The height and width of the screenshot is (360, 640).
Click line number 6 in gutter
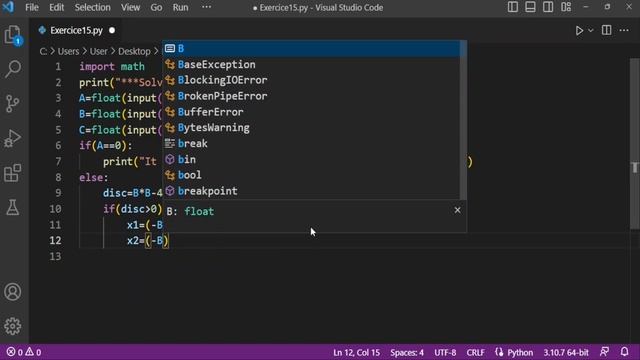[x=58, y=146]
